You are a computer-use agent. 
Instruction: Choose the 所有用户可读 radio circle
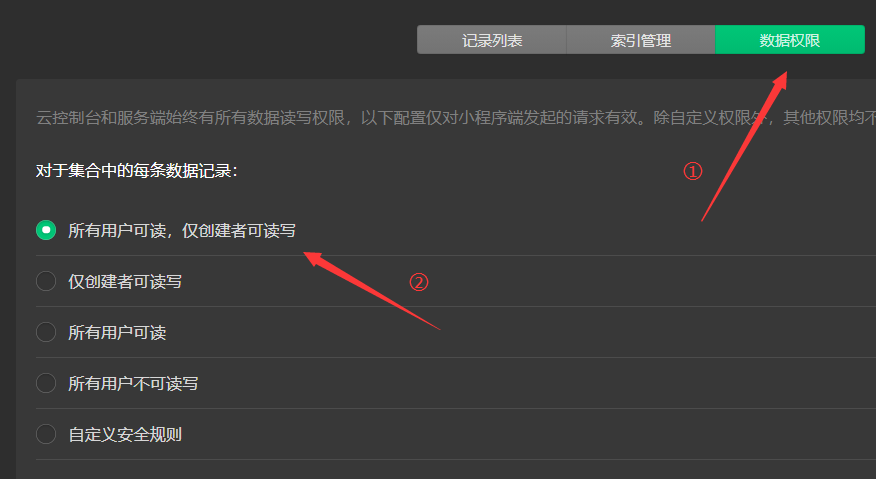[x=46, y=332]
